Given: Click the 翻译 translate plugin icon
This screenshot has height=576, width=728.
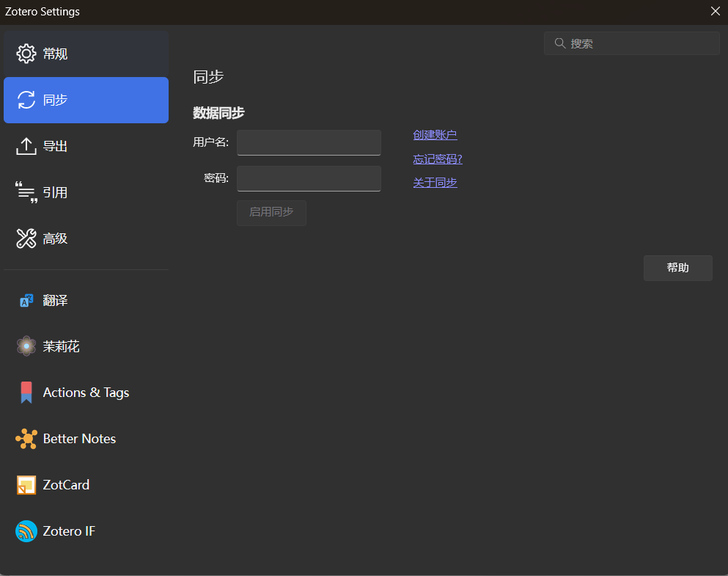Looking at the screenshot, I should (x=26, y=300).
